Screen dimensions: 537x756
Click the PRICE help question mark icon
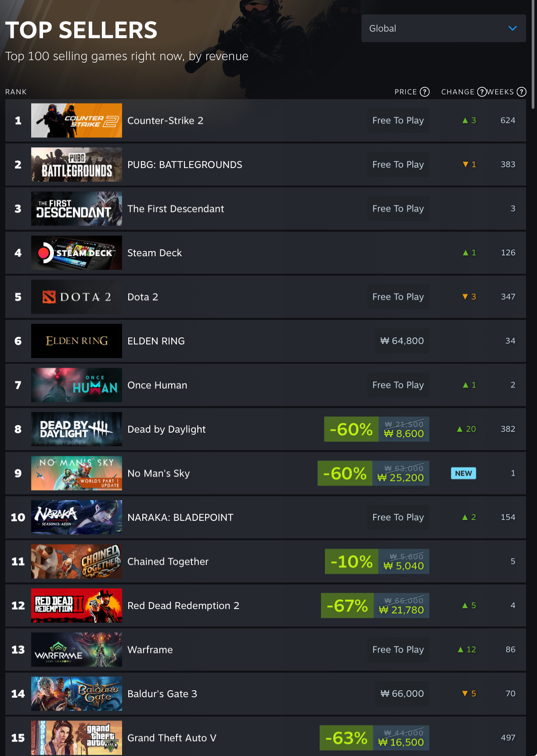point(425,92)
